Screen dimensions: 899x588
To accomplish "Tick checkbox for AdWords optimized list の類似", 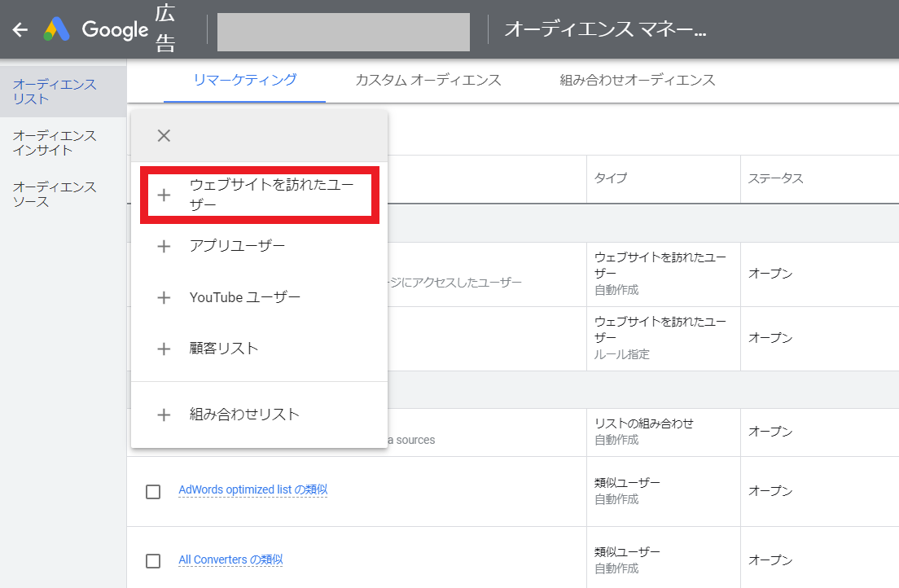I will click(153, 492).
